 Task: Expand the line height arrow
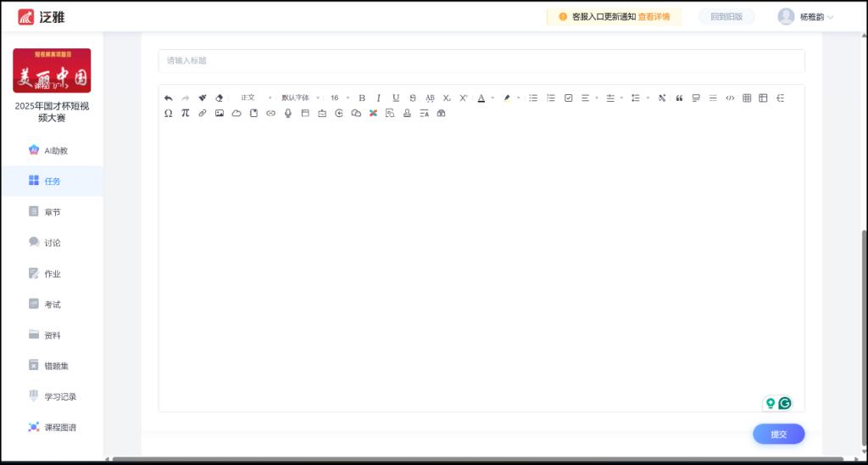point(648,98)
